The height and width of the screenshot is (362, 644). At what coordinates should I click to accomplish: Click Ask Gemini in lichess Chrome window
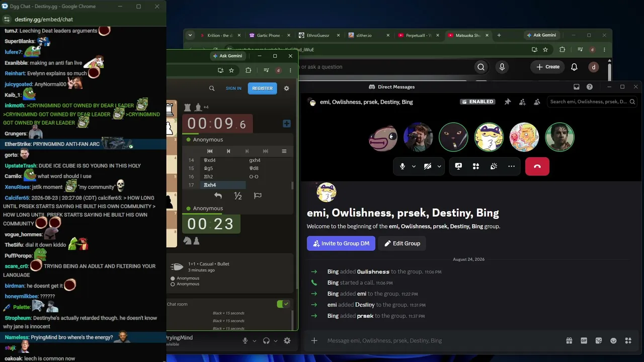coord(227,56)
